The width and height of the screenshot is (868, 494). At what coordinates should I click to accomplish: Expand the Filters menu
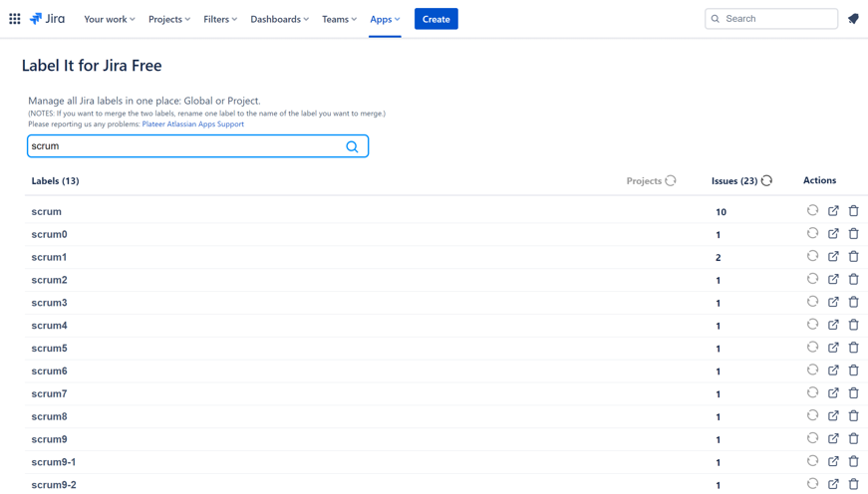click(x=220, y=19)
